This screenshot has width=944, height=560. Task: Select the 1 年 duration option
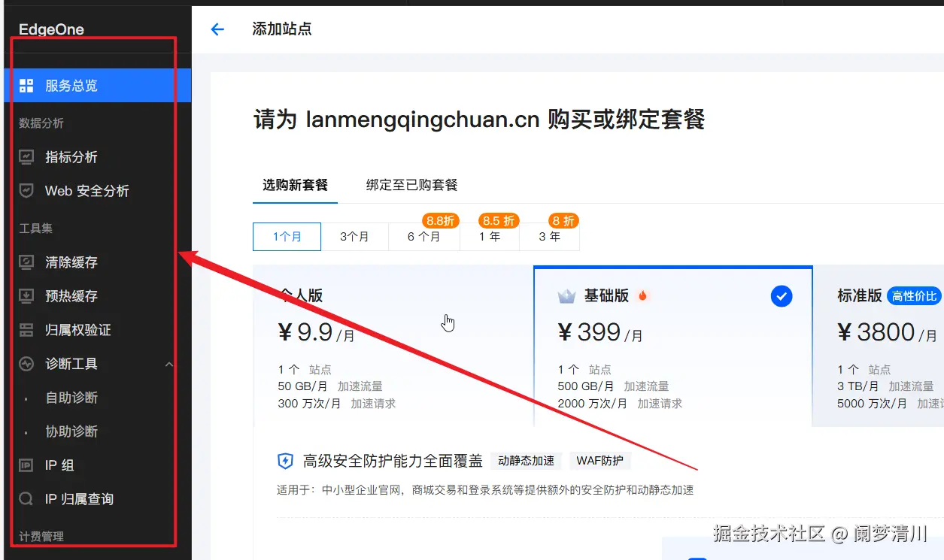point(490,236)
